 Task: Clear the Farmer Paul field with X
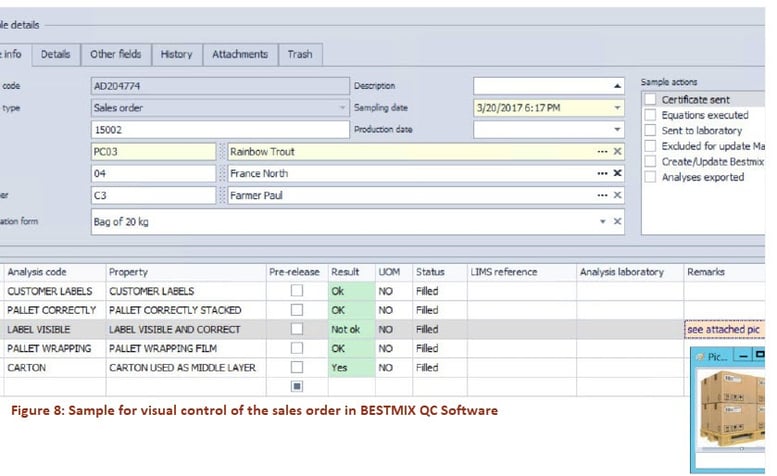617,195
